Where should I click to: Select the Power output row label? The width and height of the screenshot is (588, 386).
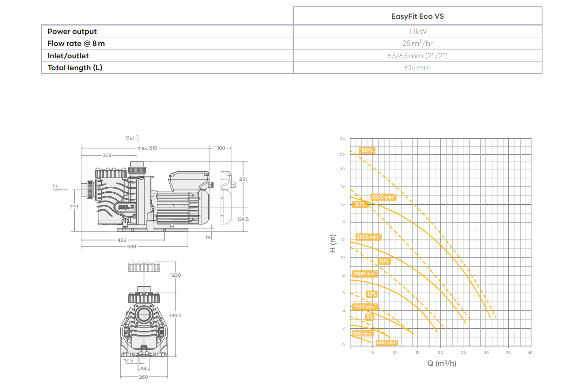click(x=72, y=32)
